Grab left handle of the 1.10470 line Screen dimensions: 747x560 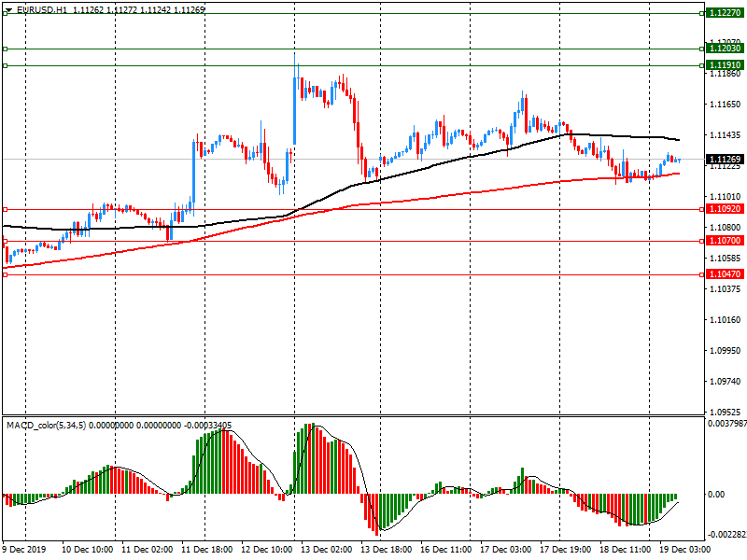pyautogui.click(x=6, y=274)
